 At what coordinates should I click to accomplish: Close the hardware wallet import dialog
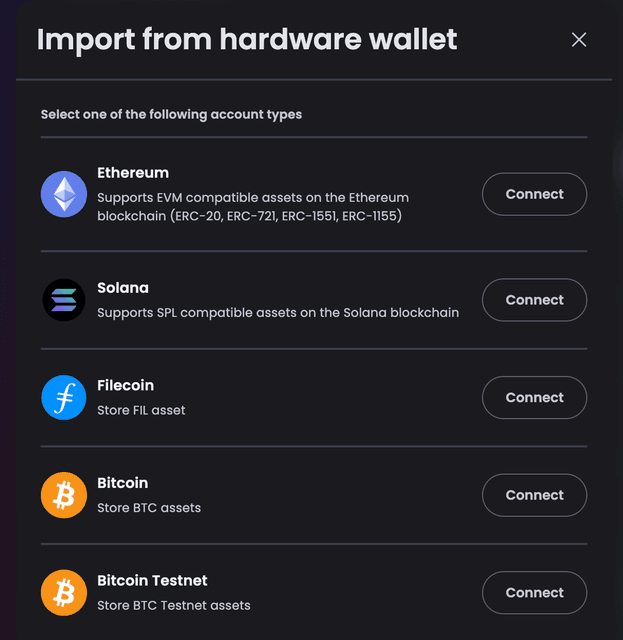[x=579, y=40]
